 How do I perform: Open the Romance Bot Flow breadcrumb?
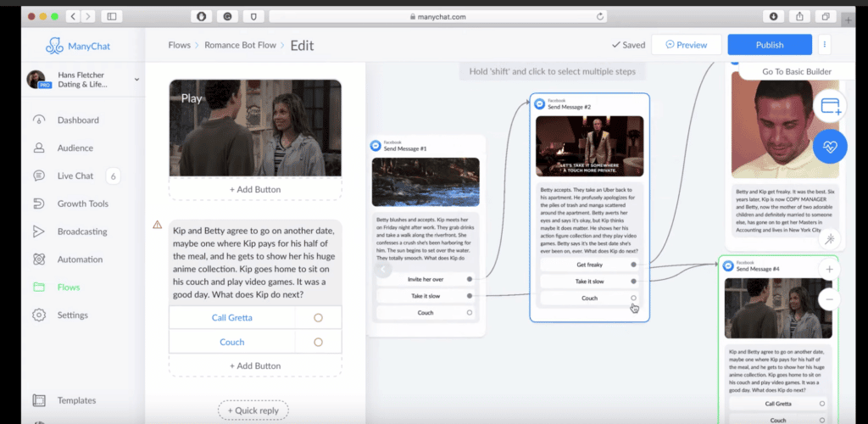[x=240, y=45]
